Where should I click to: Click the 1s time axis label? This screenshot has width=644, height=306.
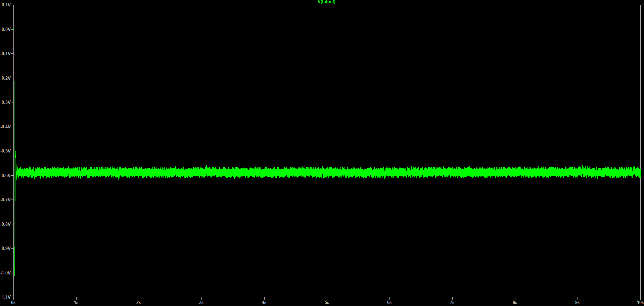tap(76, 303)
